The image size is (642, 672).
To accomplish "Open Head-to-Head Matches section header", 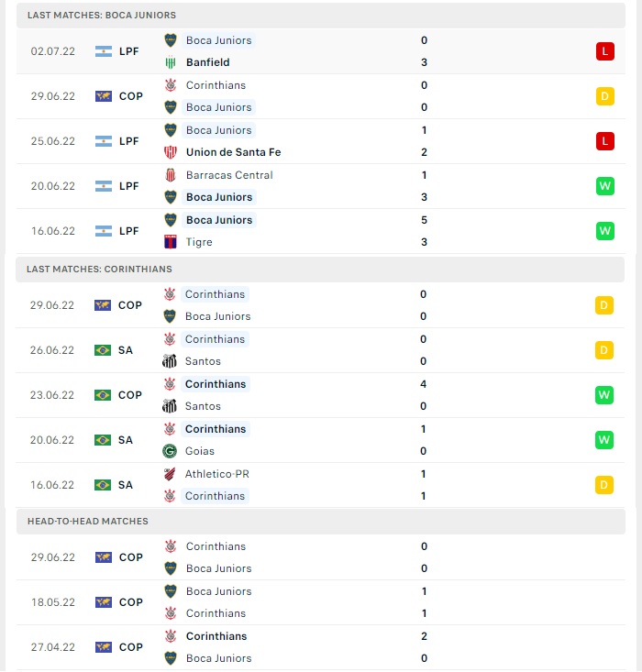I will click(321, 521).
